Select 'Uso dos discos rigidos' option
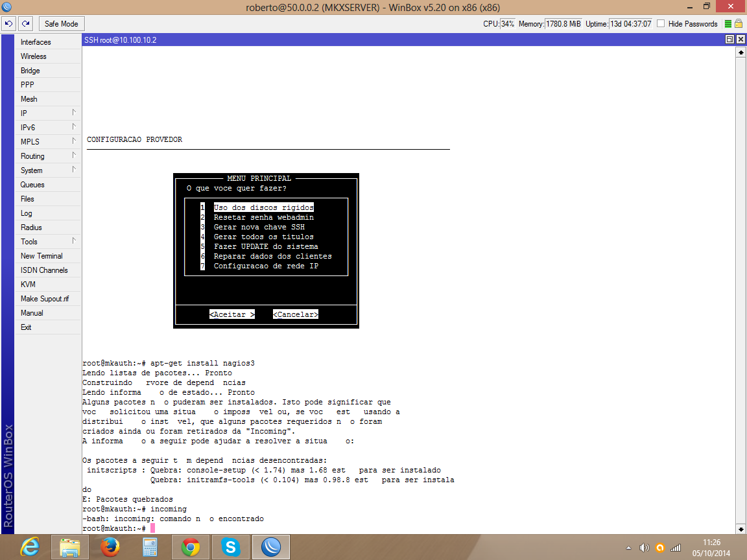 coord(263,207)
